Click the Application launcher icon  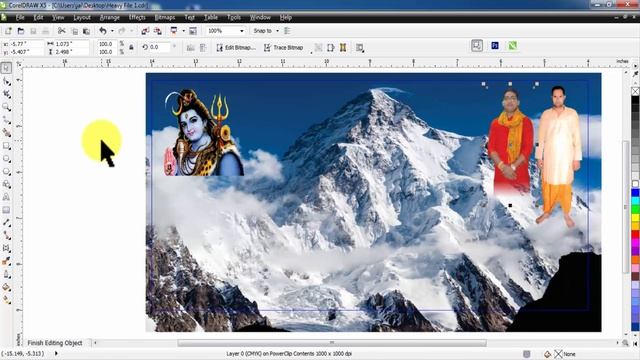(x=174, y=31)
